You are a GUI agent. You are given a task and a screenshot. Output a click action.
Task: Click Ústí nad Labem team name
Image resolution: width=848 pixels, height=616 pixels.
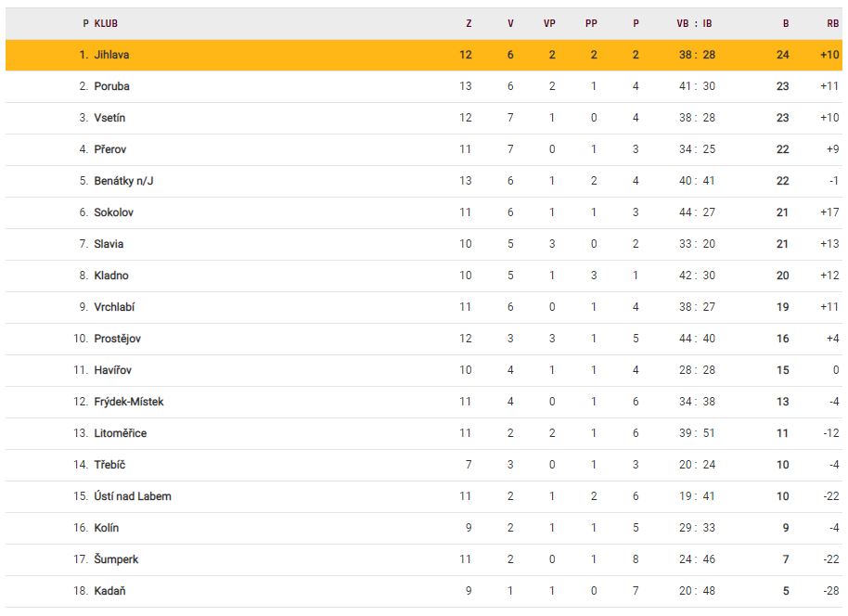(x=133, y=496)
